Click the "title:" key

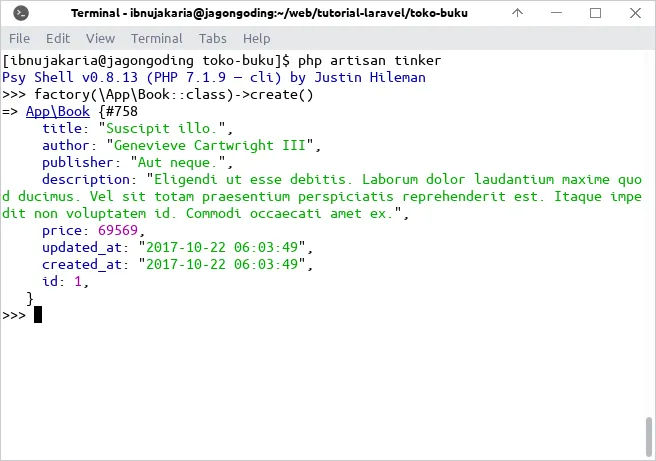(66, 128)
